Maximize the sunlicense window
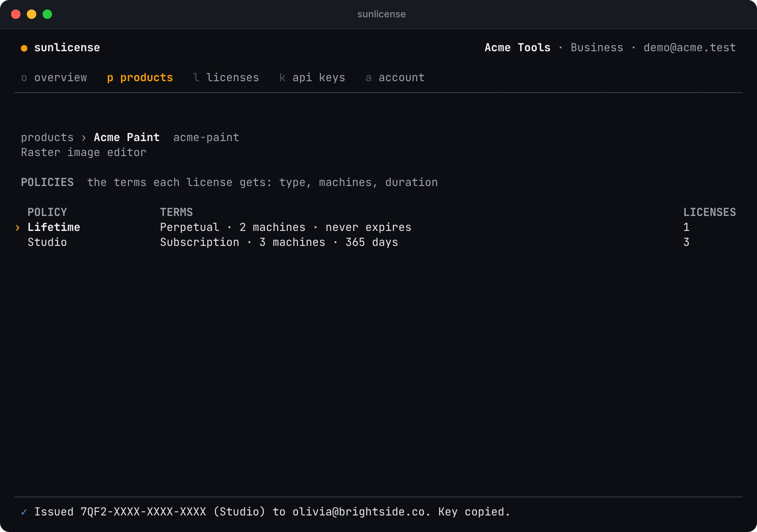 pos(47,14)
